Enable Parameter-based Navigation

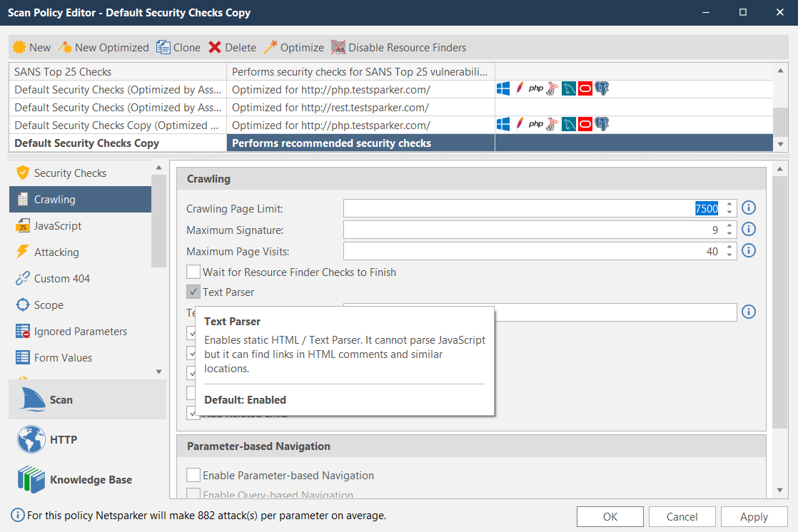[x=193, y=475]
